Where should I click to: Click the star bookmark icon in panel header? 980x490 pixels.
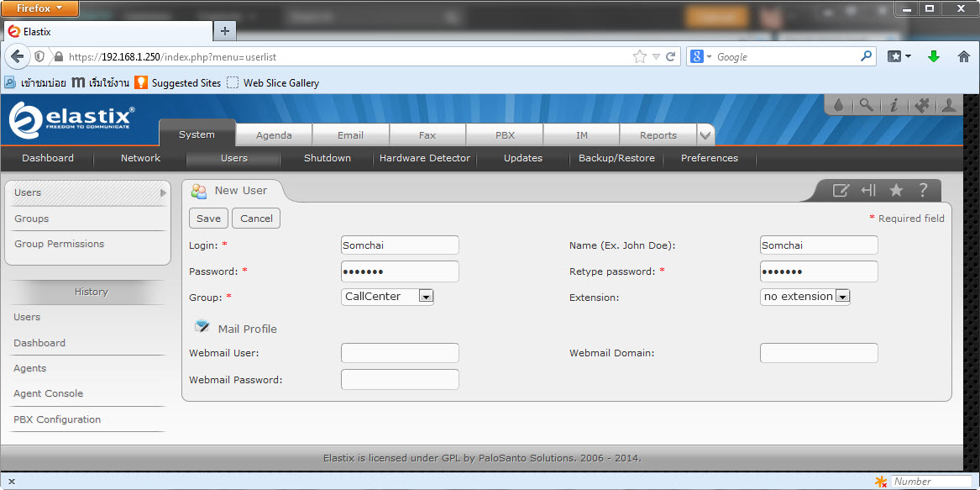click(x=896, y=191)
